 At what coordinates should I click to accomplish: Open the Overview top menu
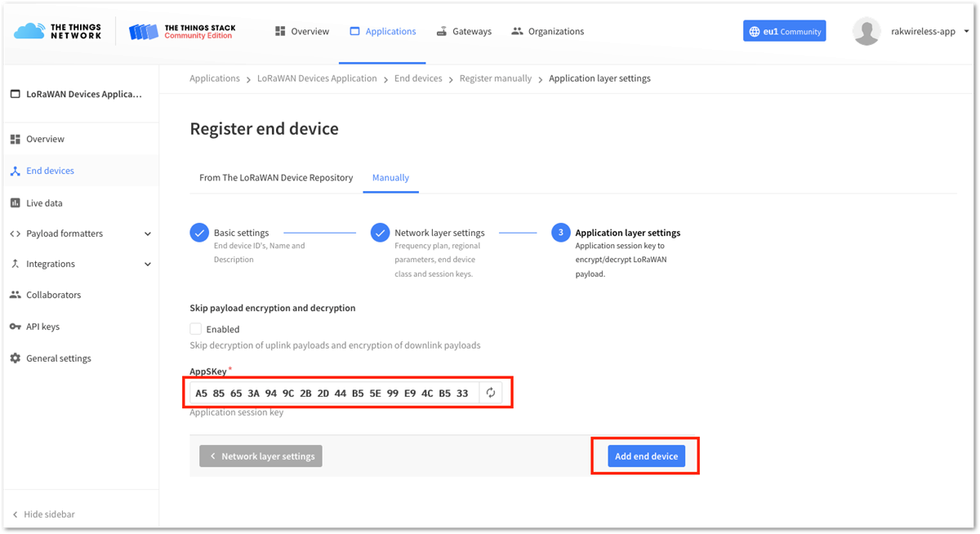[x=302, y=32]
